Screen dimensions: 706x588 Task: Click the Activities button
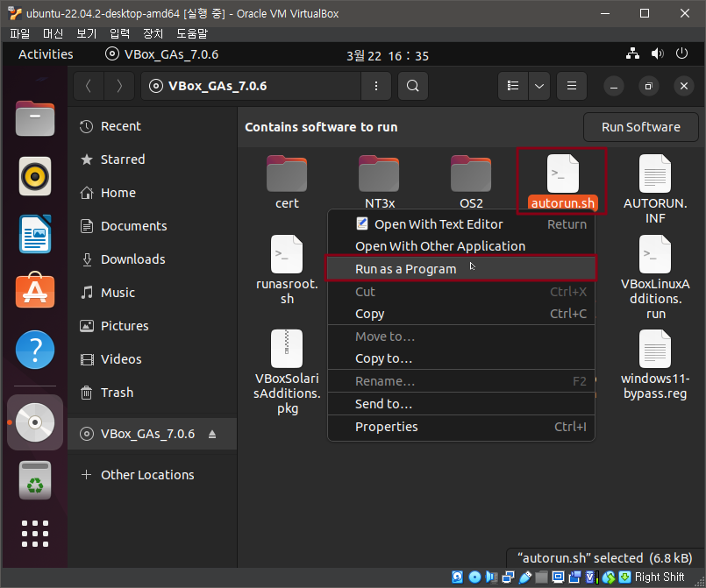tap(46, 54)
